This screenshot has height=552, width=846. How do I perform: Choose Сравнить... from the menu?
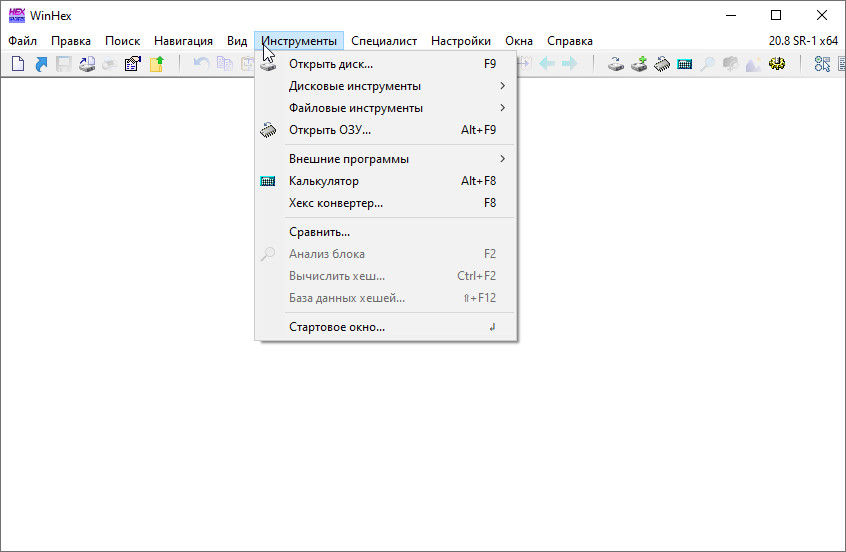point(385,232)
